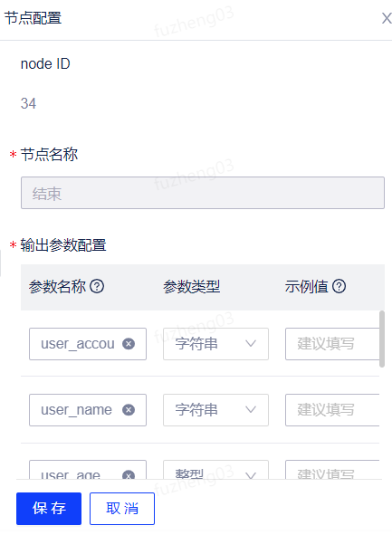392x535 pixels.
Task: Click the disabled 节点名称 field showing 结束
Action: click(x=203, y=193)
